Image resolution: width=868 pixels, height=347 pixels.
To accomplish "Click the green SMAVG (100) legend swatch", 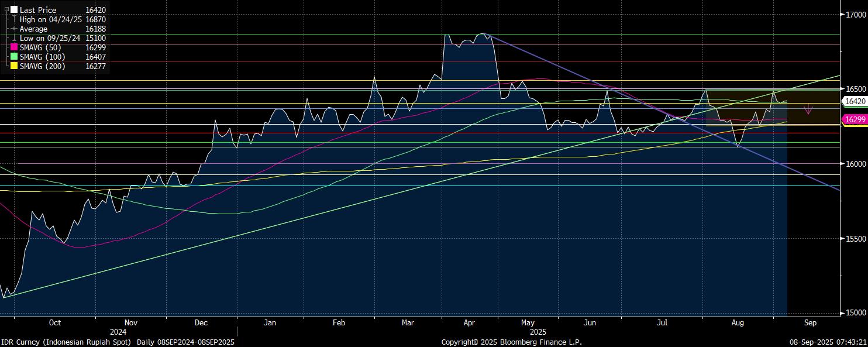I will click(14, 57).
